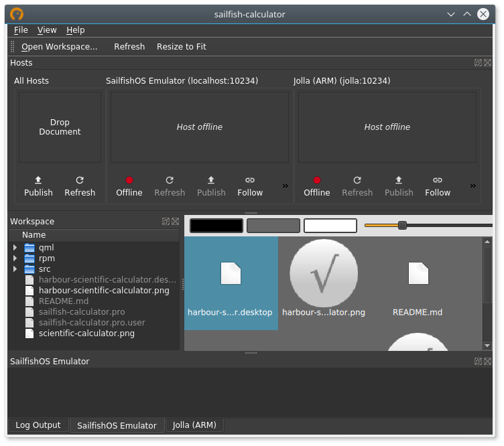Switch to the Log Output tab
Image resolution: width=504 pixels, height=446 pixels.
[38, 425]
